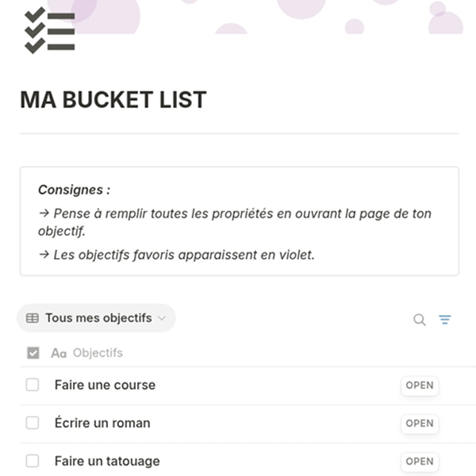476x476 pixels.
Task: Click the checkbox property icon in header
Action: [x=33, y=353]
